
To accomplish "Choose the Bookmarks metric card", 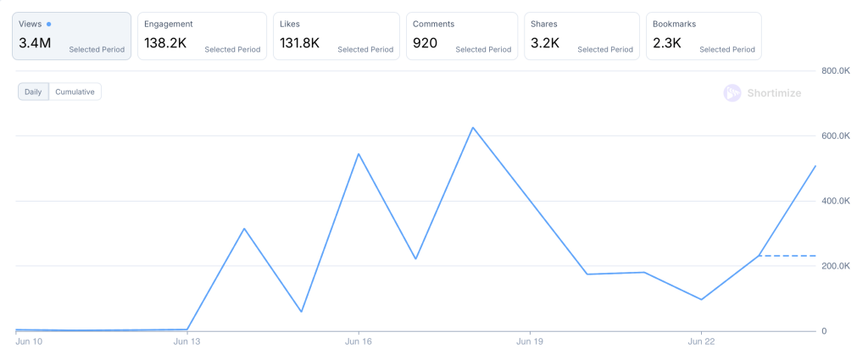I will [x=703, y=36].
